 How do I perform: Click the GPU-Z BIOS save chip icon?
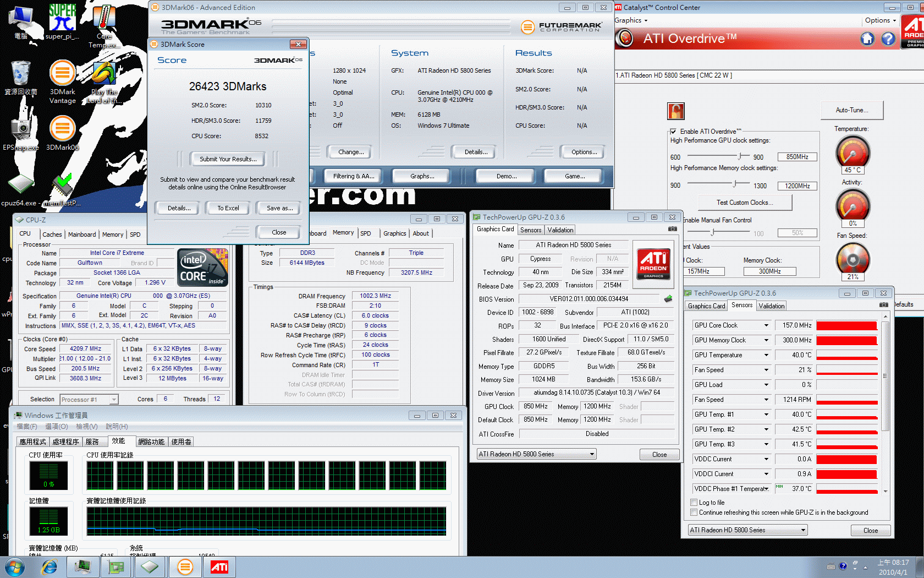pyautogui.click(x=668, y=299)
